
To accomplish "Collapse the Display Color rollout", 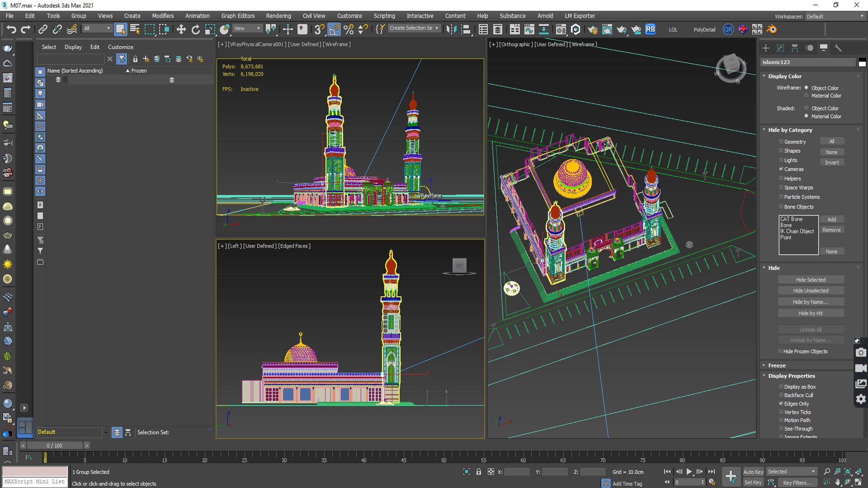I will tap(784, 76).
